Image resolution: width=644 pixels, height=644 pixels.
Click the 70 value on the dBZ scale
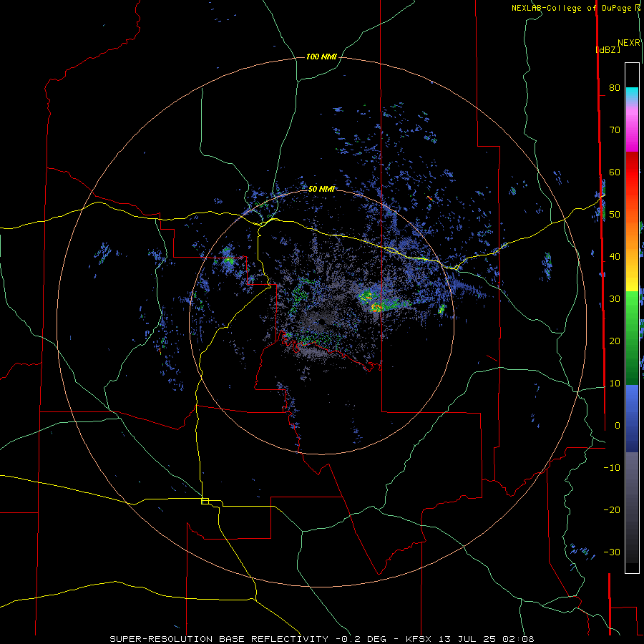(615, 130)
